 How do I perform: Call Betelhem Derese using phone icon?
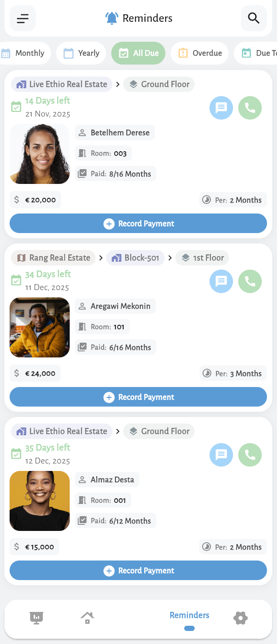click(x=250, y=107)
